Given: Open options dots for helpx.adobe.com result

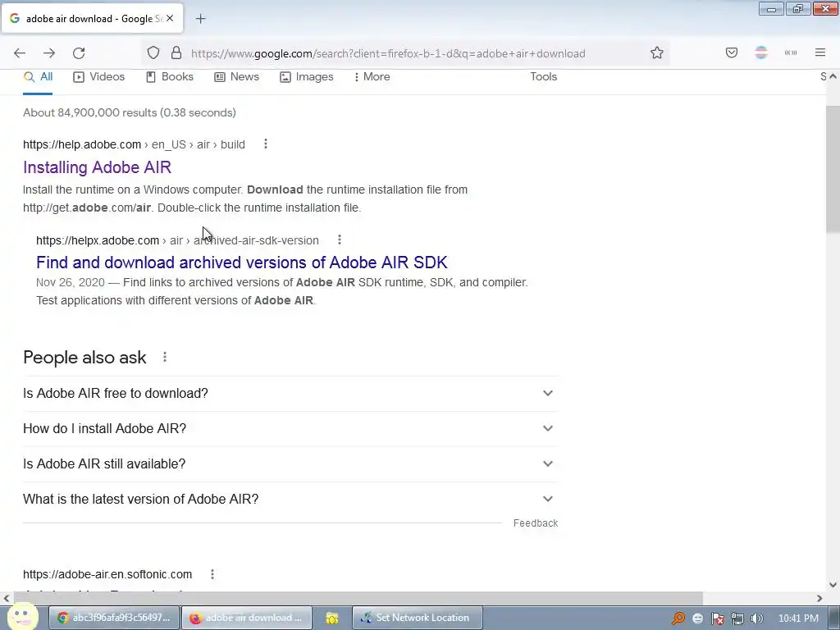Looking at the screenshot, I should pyautogui.click(x=340, y=240).
